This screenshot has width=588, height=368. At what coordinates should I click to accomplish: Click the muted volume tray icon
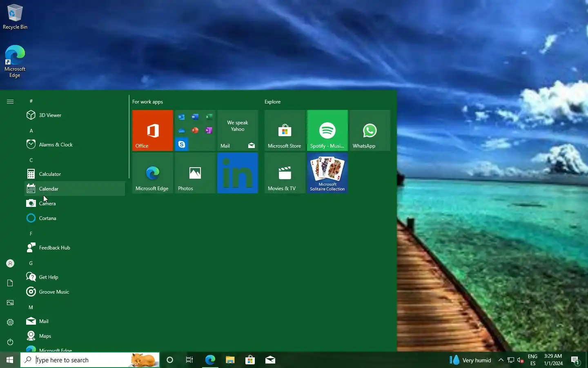520,360
